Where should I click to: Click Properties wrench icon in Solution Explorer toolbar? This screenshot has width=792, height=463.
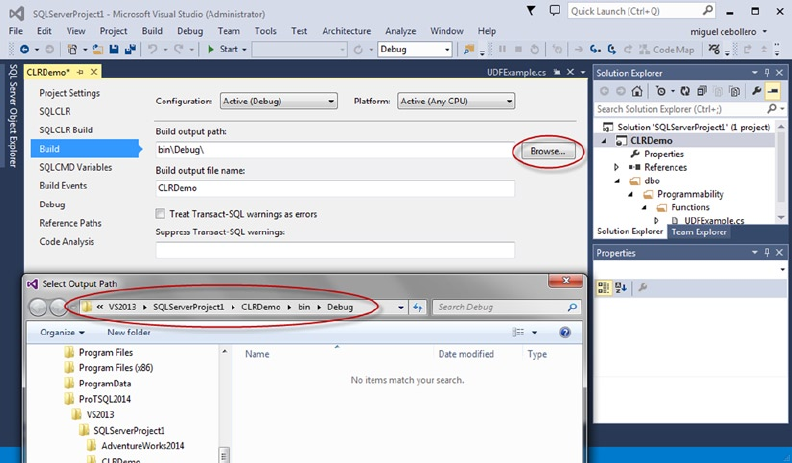tap(756, 91)
